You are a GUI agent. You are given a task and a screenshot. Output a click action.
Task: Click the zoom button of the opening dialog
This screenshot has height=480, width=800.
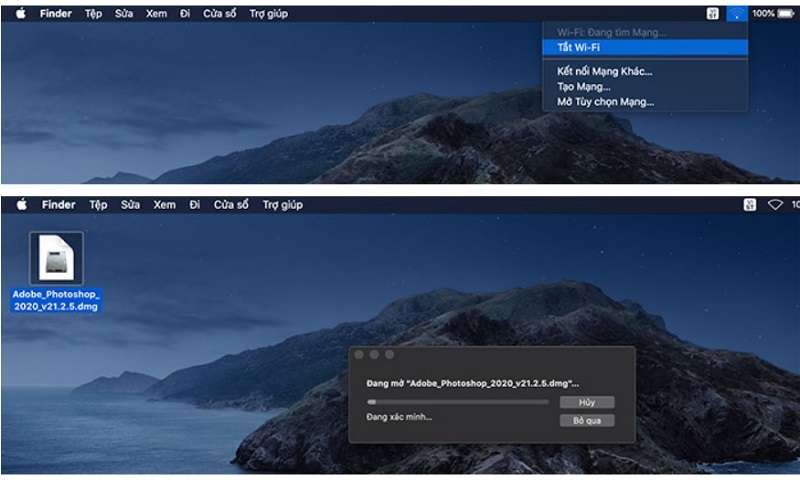pyautogui.click(x=390, y=355)
